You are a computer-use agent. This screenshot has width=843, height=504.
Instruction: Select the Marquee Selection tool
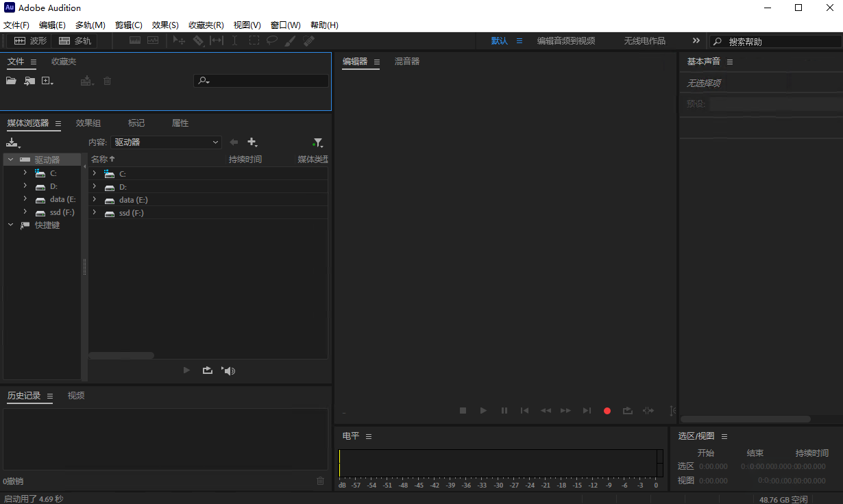coord(254,41)
